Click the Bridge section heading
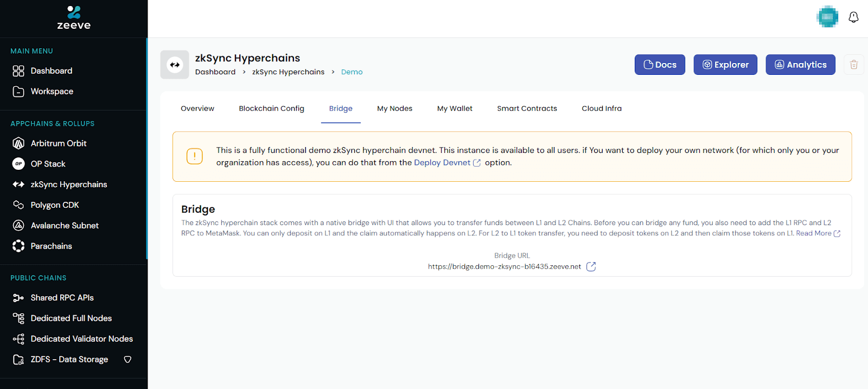 [x=198, y=209]
